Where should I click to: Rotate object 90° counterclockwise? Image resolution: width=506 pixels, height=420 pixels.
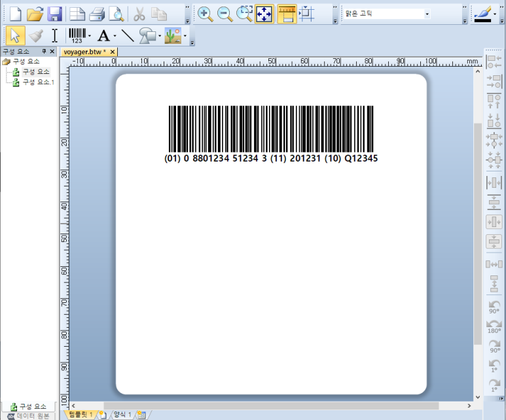[494, 307]
